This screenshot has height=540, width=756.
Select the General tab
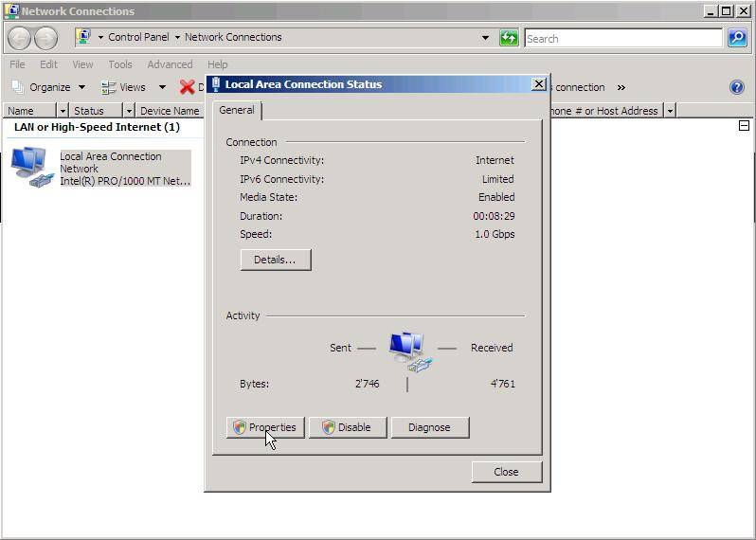[x=236, y=110]
